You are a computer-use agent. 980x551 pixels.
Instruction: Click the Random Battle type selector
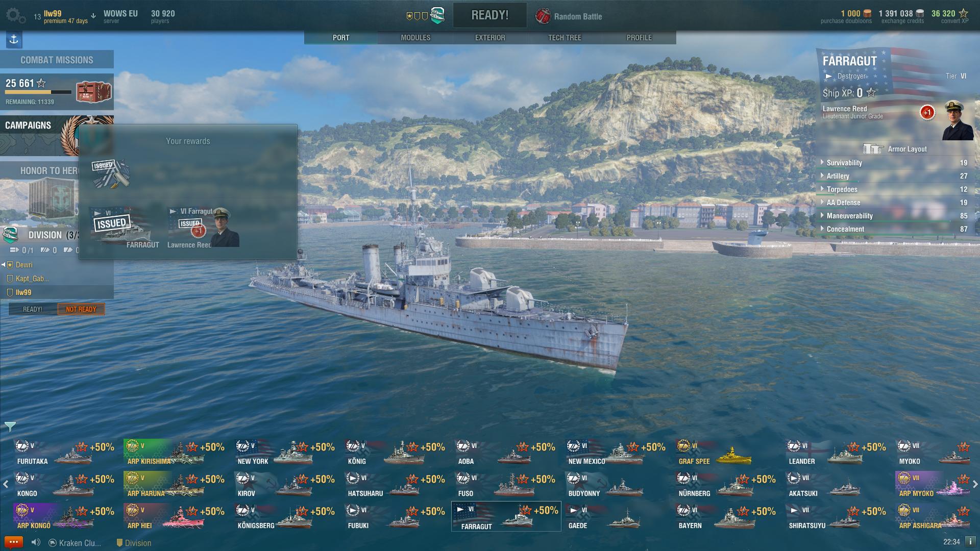[569, 16]
